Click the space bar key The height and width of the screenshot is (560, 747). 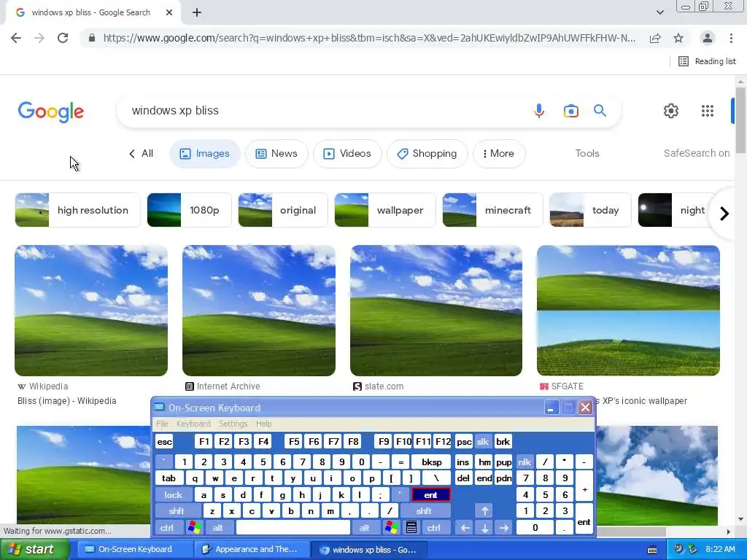click(293, 528)
